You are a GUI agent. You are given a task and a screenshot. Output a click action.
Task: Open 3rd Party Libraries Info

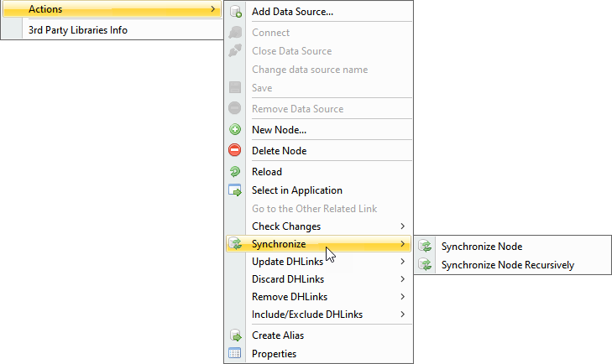pyautogui.click(x=78, y=30)
